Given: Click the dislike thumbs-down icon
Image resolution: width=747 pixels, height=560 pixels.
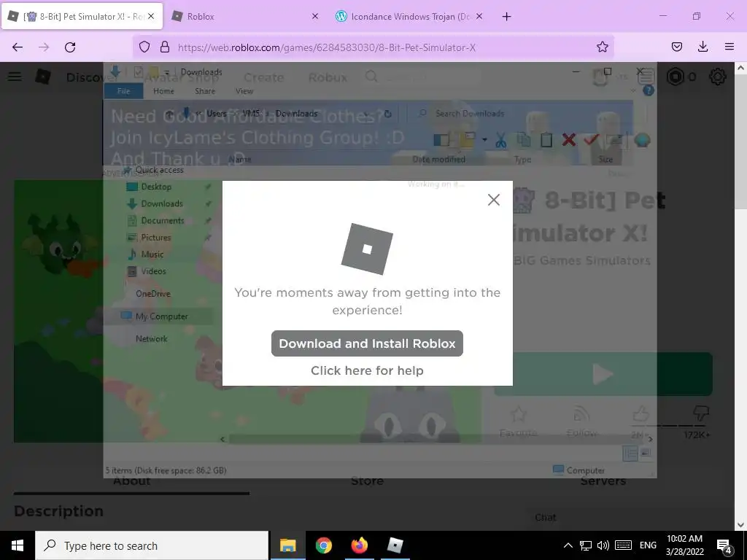Looking at the screenshot, I should click(x=701, y=413).
